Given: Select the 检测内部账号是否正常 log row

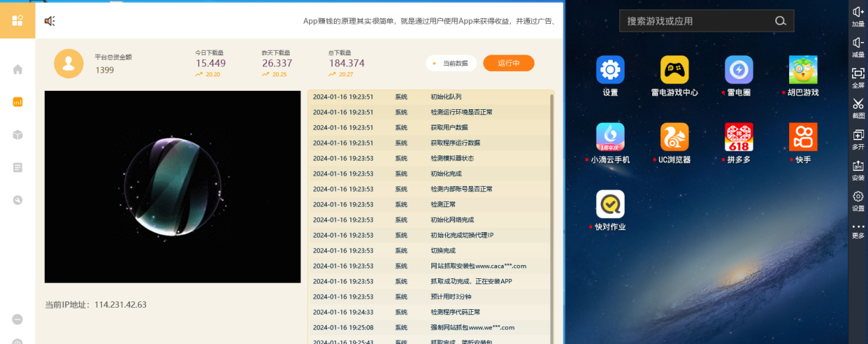Looking at the screenshot, I should click(x=429, y=189).
